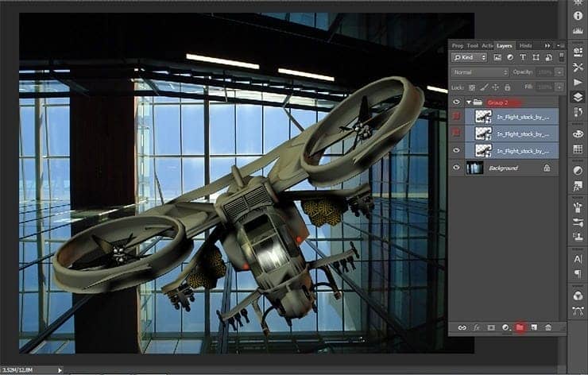The height and width of the screenshot is (375, 588).
Task: Create new layer icon in Layers panel
Action: (x=534, y=327)
